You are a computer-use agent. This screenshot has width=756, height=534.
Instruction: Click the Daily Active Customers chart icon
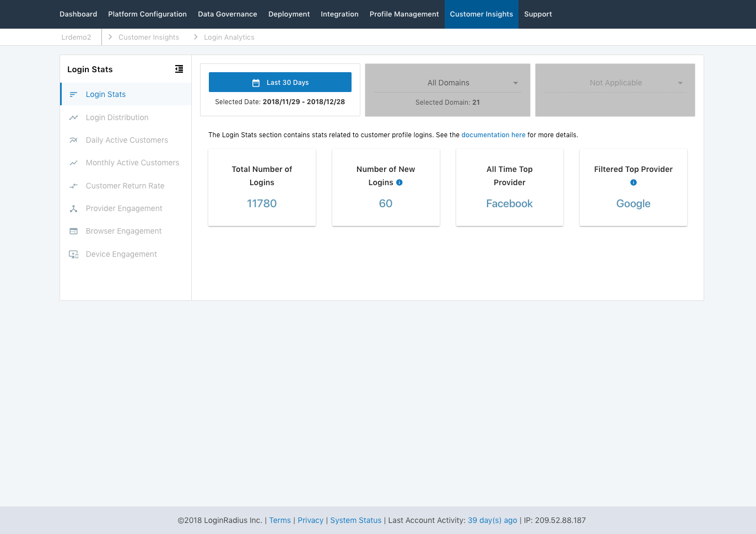coord(73,140)
